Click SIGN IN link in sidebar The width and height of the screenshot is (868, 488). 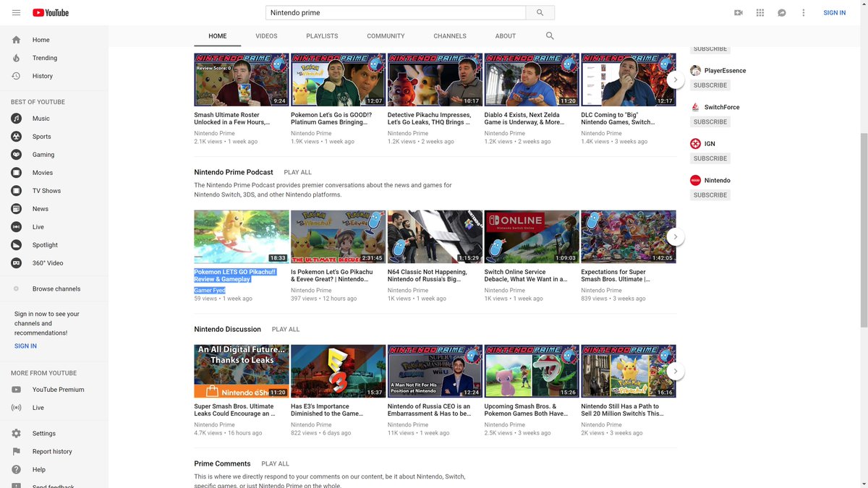pyautogui.click(x=25, y=346)
